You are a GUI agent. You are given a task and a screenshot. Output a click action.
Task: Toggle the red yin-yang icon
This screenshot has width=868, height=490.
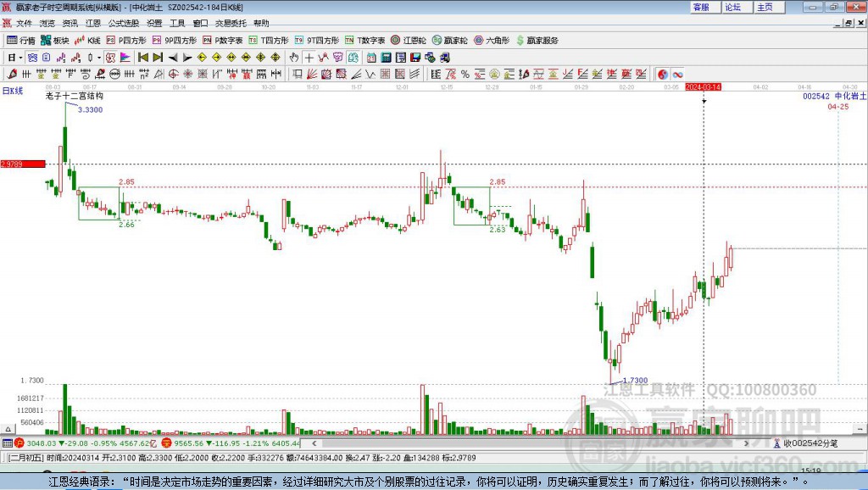[663, 75]
